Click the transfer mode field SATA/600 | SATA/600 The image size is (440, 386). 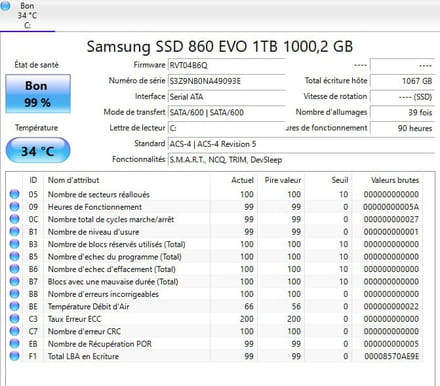[x=226, y=112]
